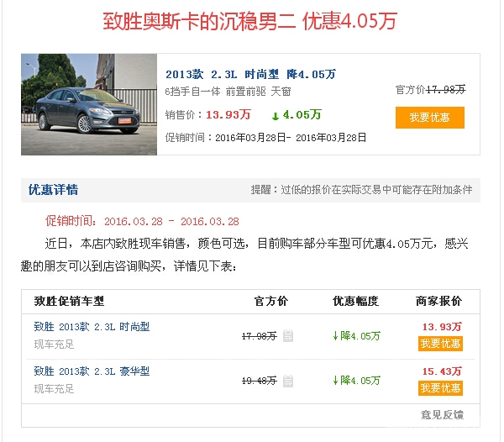
Task: Click 我要优惠 button under 15.43万
Action: pos(440,388)
